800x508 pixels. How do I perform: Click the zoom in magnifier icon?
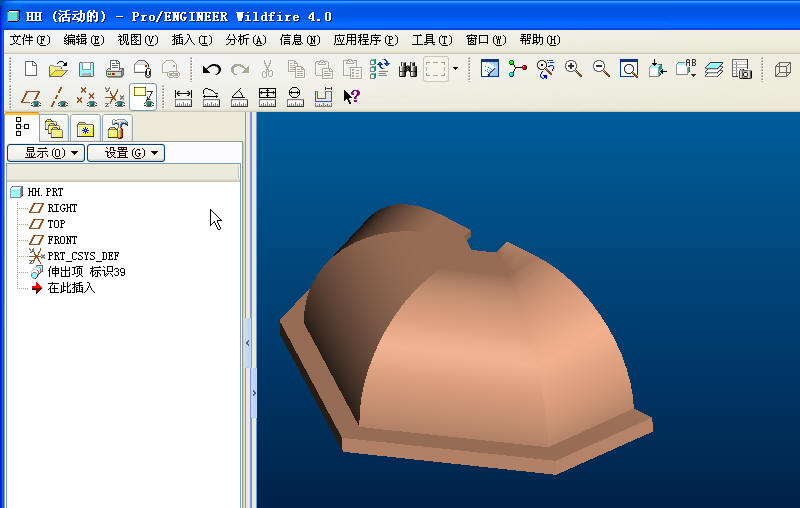pos(573,68)
